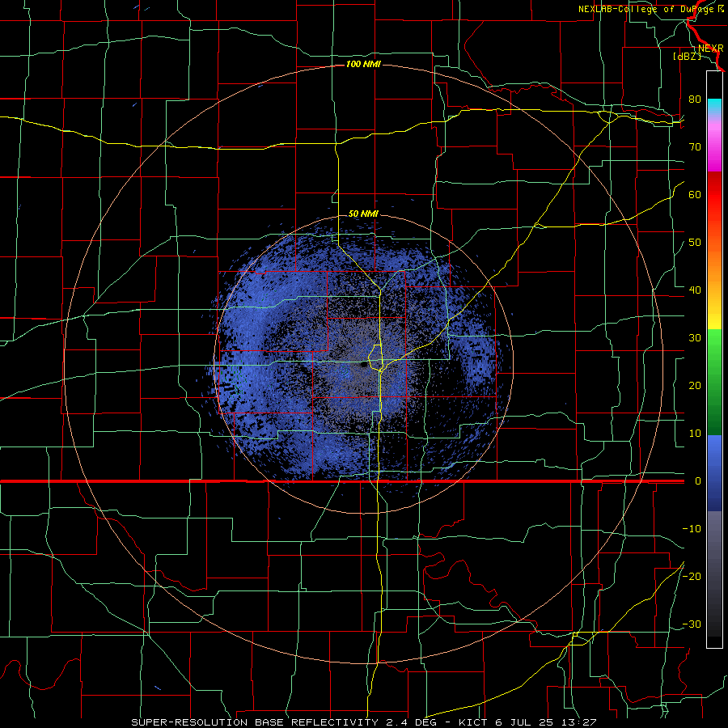This screenshot has width=728, height=728.
Task: Click the 80 value on dBZ scale
Action: (x=695, y=99)
